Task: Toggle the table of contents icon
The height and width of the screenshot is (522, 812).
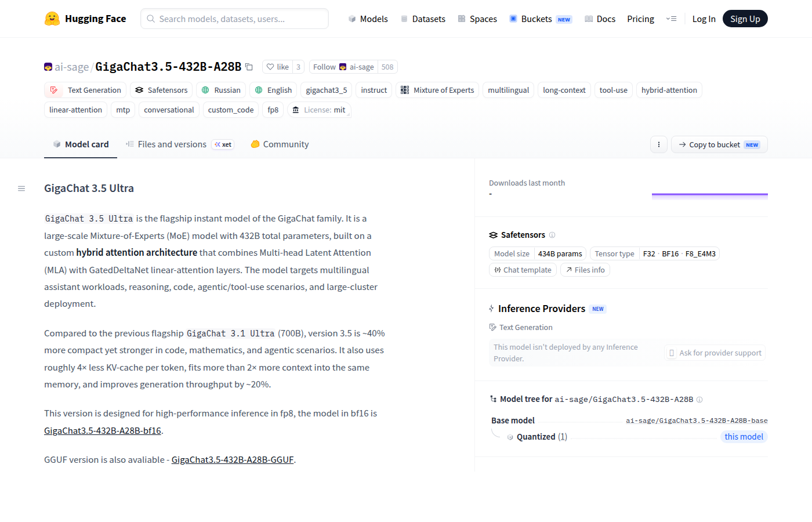Action: 21,188
